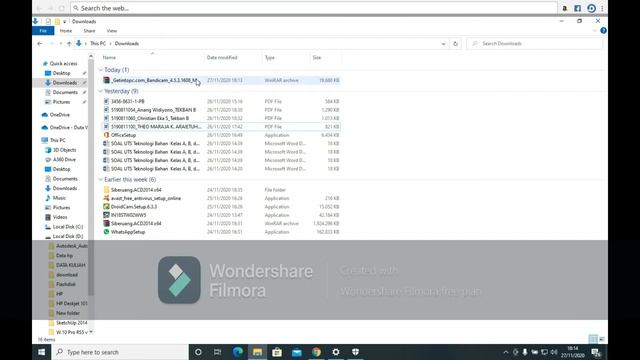640x360 pixels.
Task: Sort by the Size column header
Action: pyautogui.click(x=317, y=58)
